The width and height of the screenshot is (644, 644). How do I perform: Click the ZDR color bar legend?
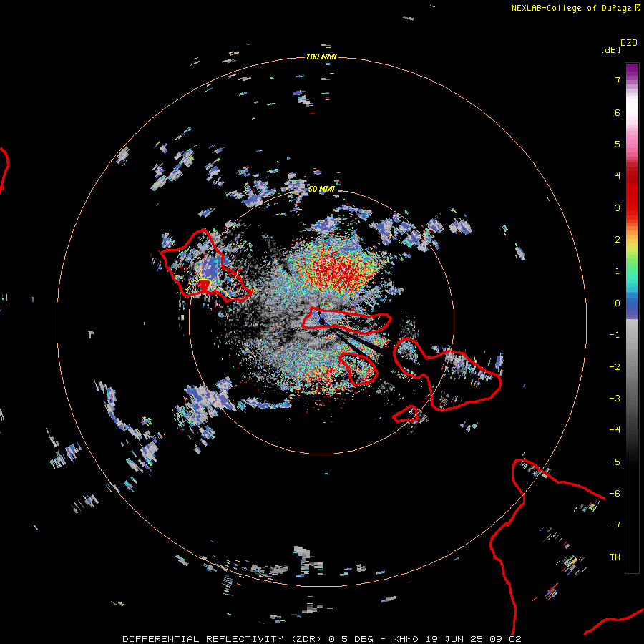click(632, 318)
